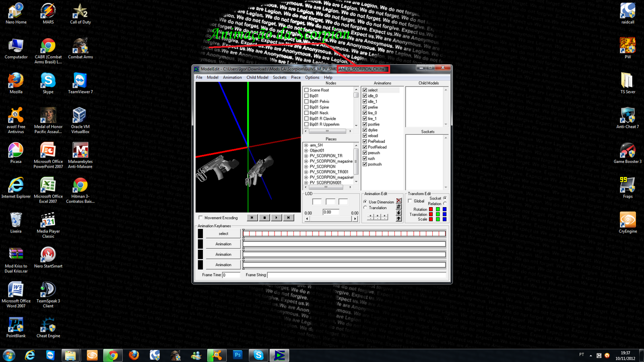The height and width of the screenshot is (362, 644).
Task: Expand the PV_SCORPION_magazine piece node
Action: 306,161
